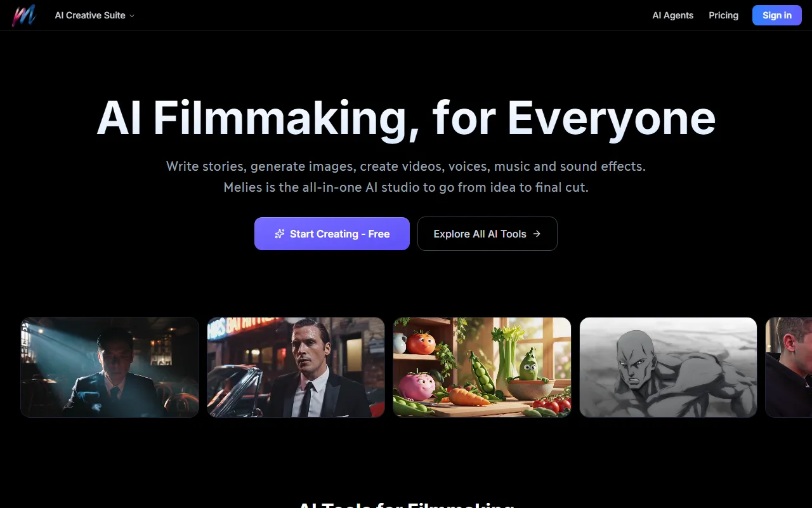Open the animated vegetables thumbnail
Viewport: 812px width, 508px height.
(481, 367)
